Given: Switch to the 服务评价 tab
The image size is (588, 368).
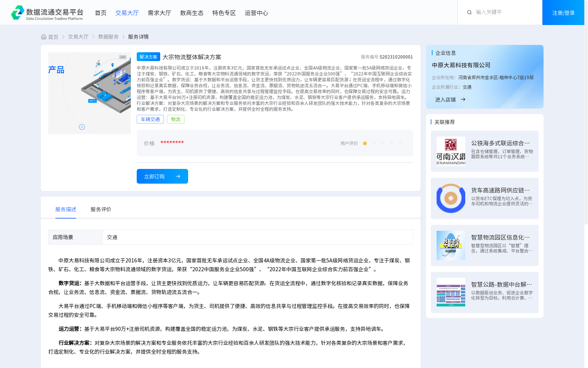Looking at the screenshot, I should (x=101, y=209).
